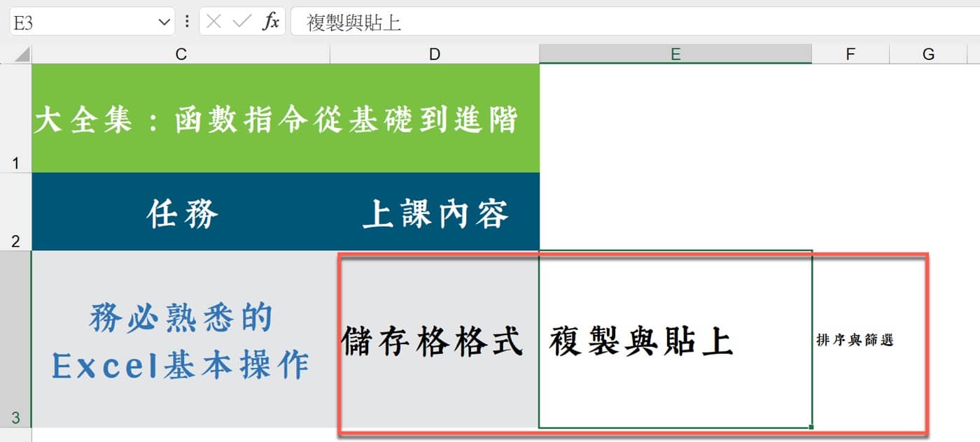The height and width of the screenshot is (442, 980).
Task: Select column F header
Action: coord(850,54)
